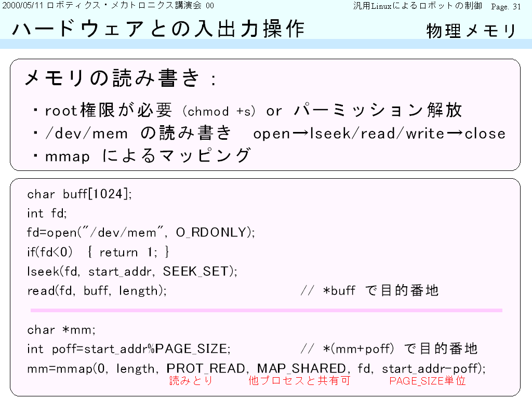Click the mmap call code line

click(257, 368)
